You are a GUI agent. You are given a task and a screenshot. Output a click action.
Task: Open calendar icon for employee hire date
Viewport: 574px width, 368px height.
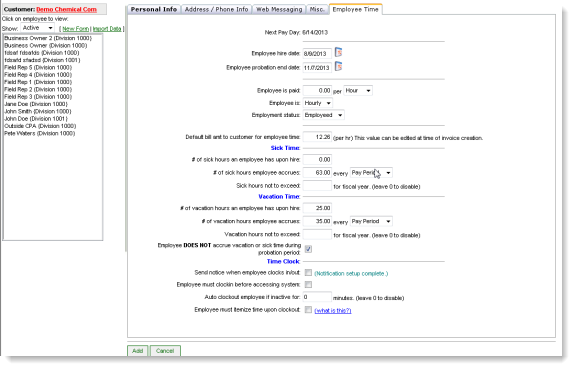point(339,53)
